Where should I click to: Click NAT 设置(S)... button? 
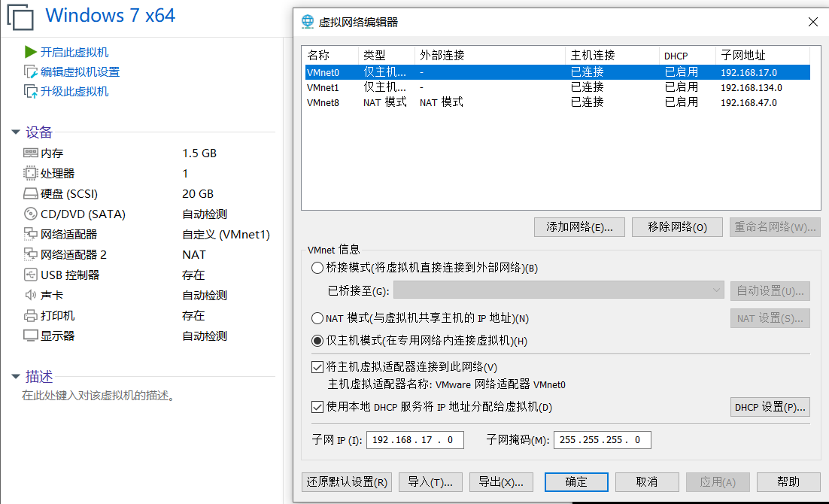click(x=770, y=318)
